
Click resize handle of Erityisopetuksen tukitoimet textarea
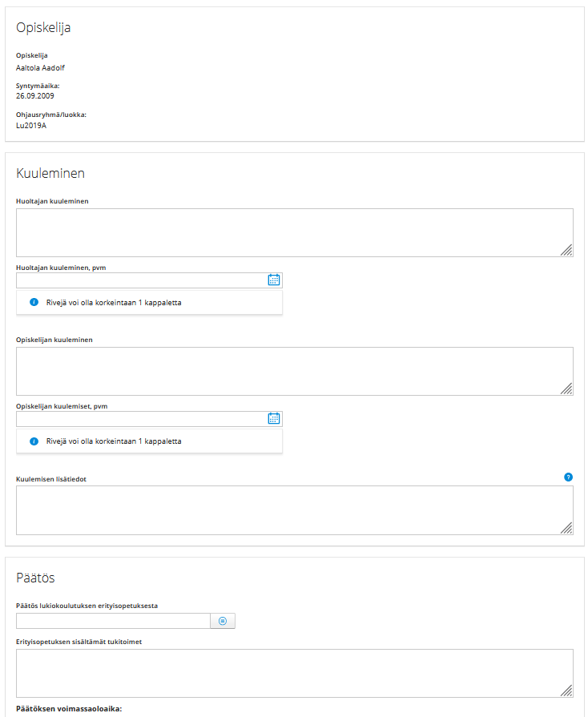566,691
